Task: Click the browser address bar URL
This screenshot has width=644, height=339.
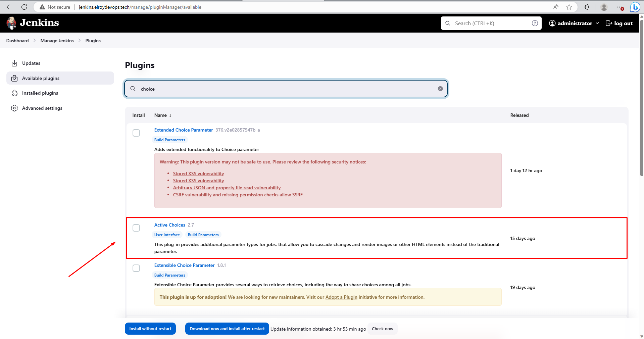Action: 140,7
